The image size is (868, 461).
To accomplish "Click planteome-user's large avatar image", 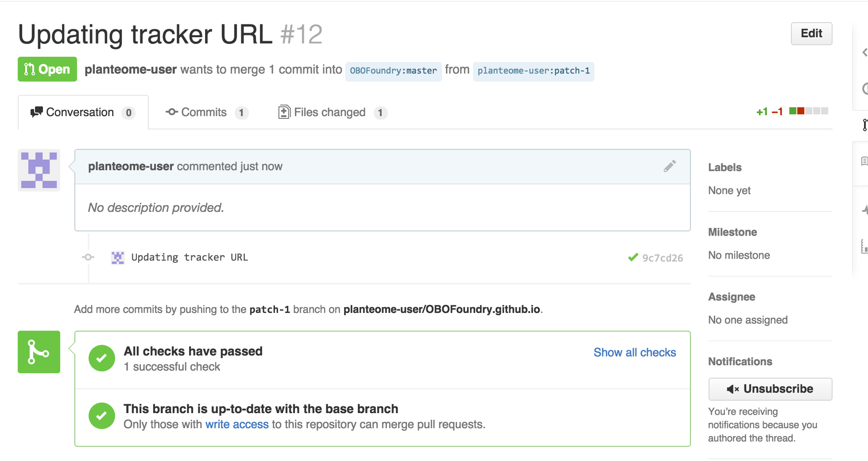I will pos(39,170).
